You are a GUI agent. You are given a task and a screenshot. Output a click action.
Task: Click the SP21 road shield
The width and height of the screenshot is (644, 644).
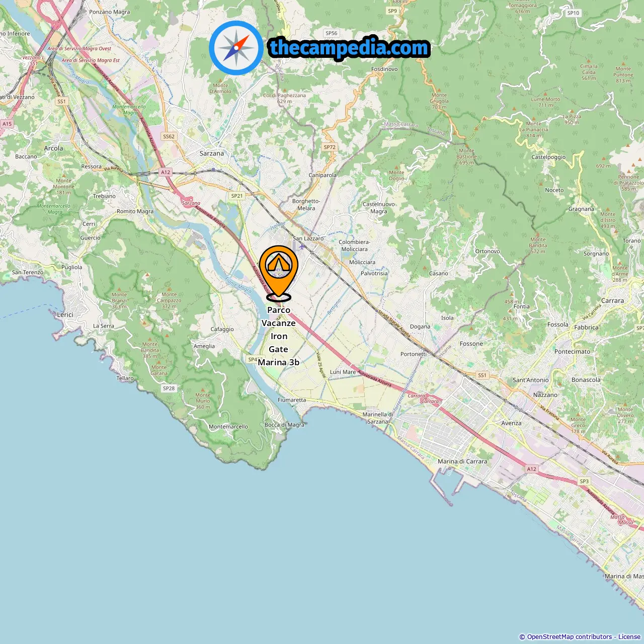236,196
